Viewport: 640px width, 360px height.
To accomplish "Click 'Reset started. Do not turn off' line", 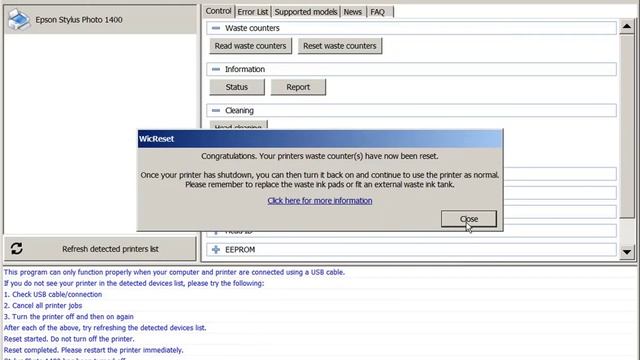I will point(69,339).
